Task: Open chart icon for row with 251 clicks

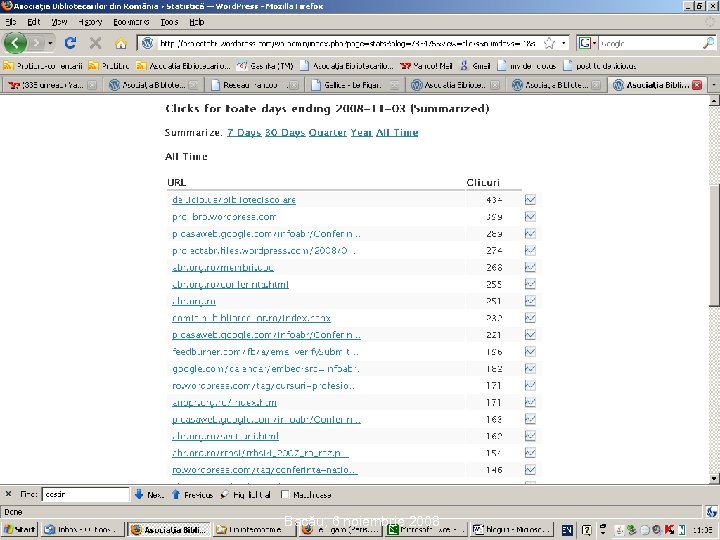Action: tap(530, 301)
